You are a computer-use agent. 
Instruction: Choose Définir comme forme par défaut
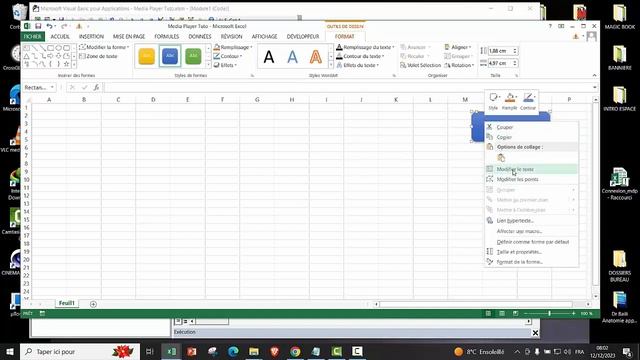coord(531,242)
